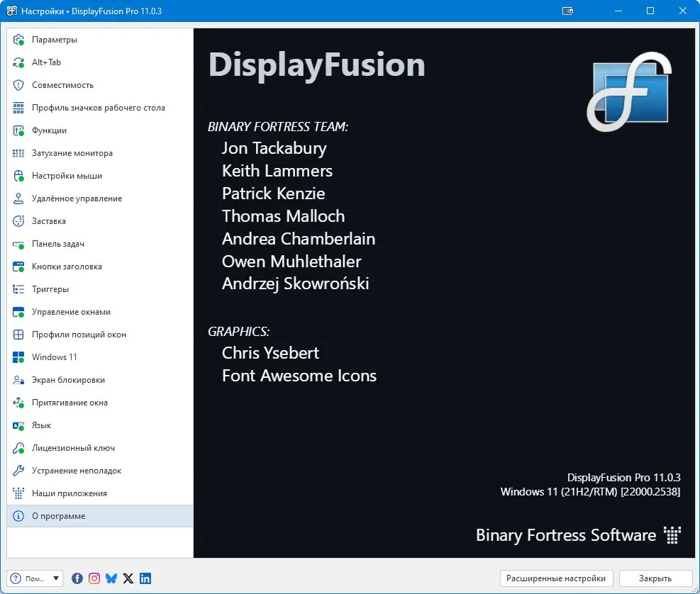Open the Instagram icon link
Screen dimensions: 700x594
coord(94,578)
